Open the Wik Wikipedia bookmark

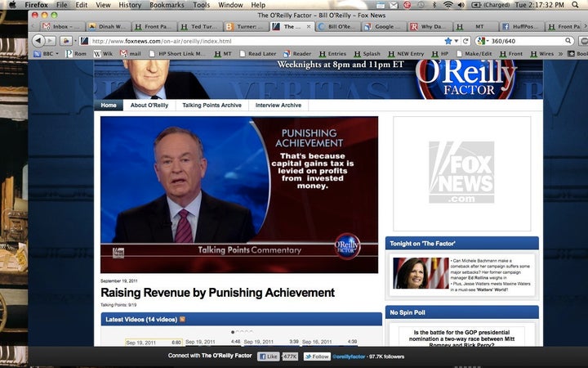(103, 54)
